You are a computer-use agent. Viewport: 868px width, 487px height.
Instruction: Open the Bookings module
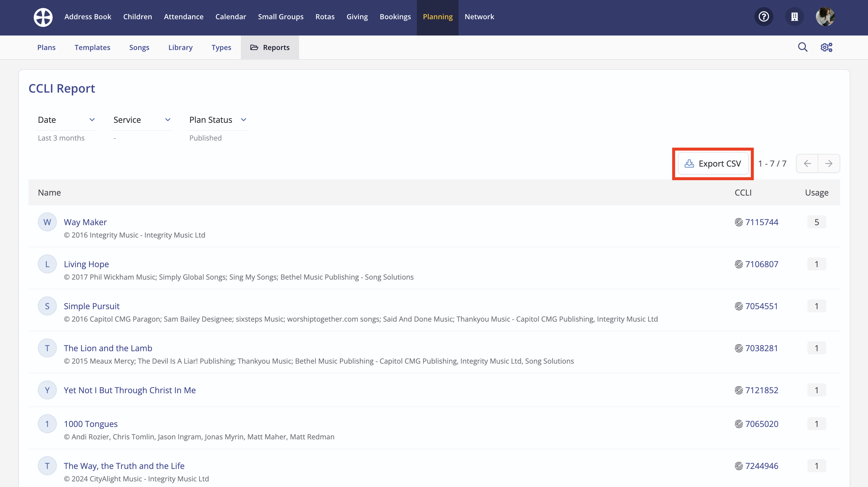point(395,17)
